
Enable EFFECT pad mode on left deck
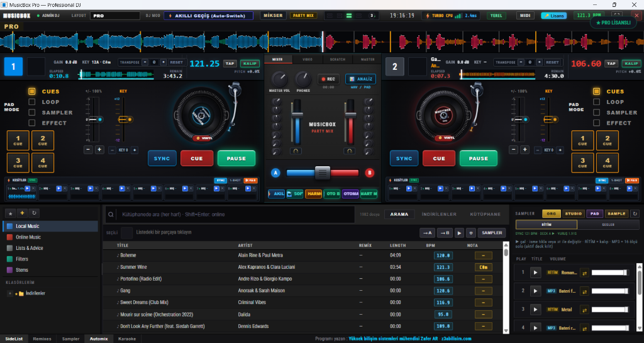tap(31, 123)
